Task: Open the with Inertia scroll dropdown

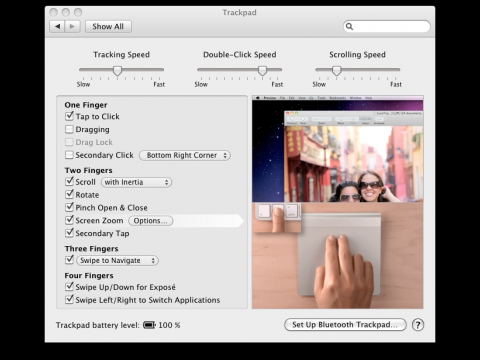Action: 136,182
